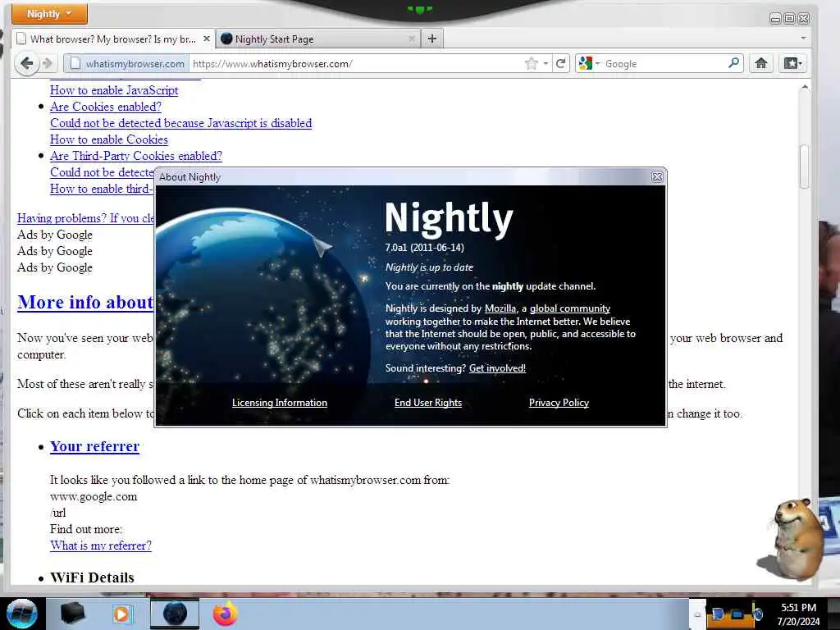Open Privacy Policy link
The height and width of the screenshot is (630, 840).
pyautogui.click(x=559, y=403)
